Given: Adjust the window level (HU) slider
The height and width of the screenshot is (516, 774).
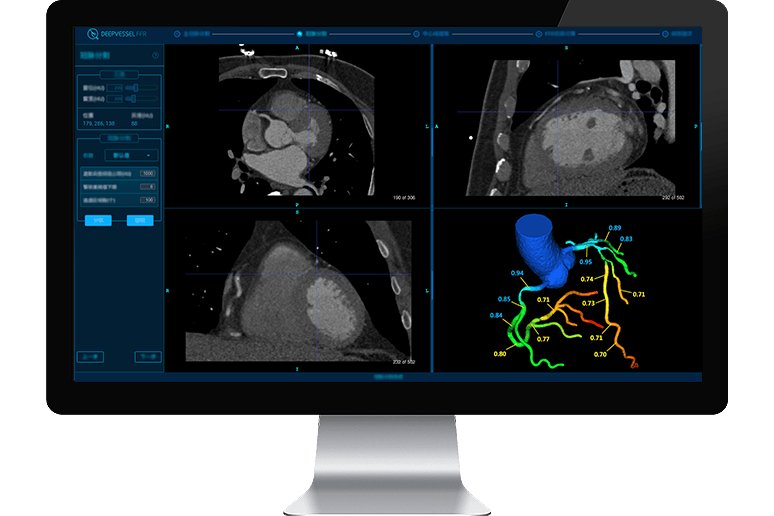Looking at the screenshot, I should click(x=141, y=88).
